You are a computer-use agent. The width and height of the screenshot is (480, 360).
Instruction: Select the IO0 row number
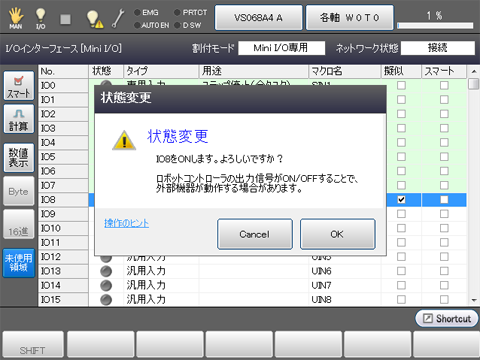(64, 86)
